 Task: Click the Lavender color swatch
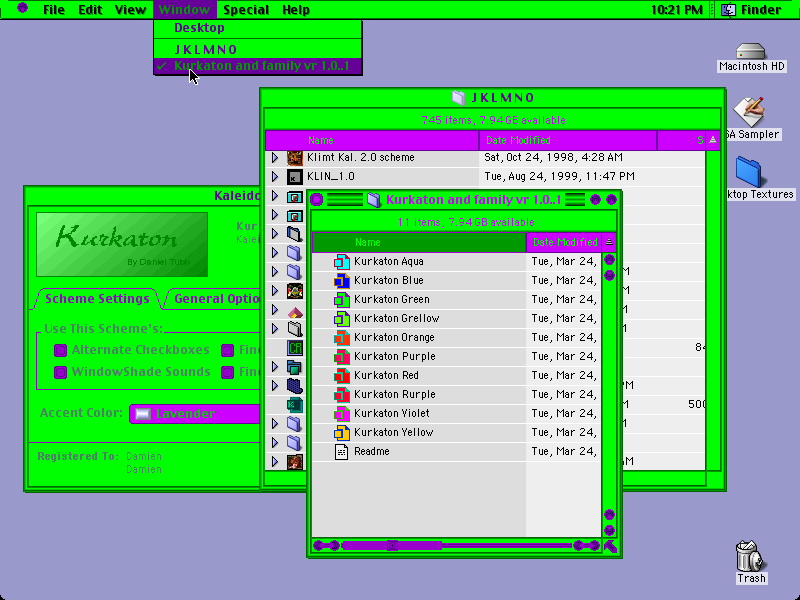pyautogui.click(x=143, y=414)
